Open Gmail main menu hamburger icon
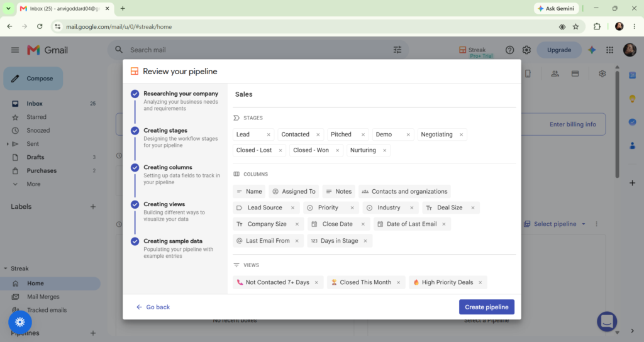 click(x=15, y=50)
